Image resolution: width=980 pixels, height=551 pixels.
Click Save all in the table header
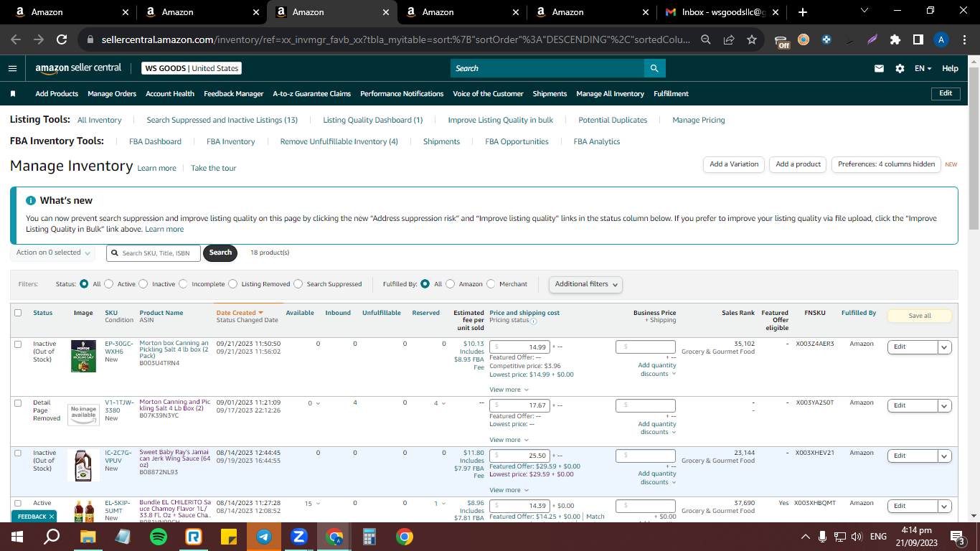click(x=920, y=316)
